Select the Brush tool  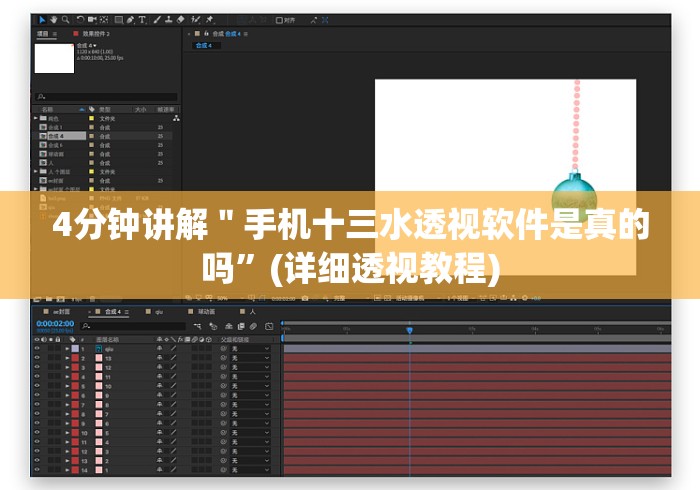pos(156,19)
